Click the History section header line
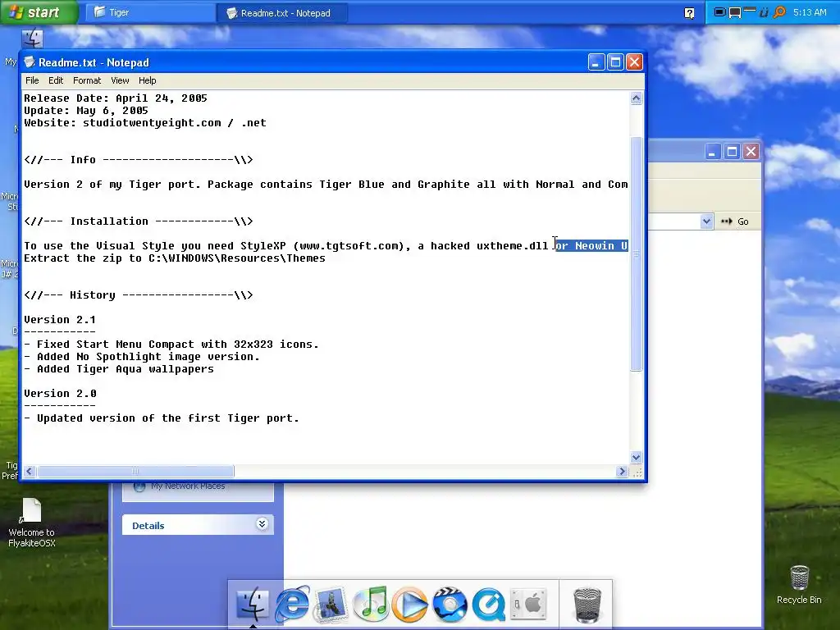Image resolution: width=840 pixels, height=630 pixels. (x=138, y=295)
